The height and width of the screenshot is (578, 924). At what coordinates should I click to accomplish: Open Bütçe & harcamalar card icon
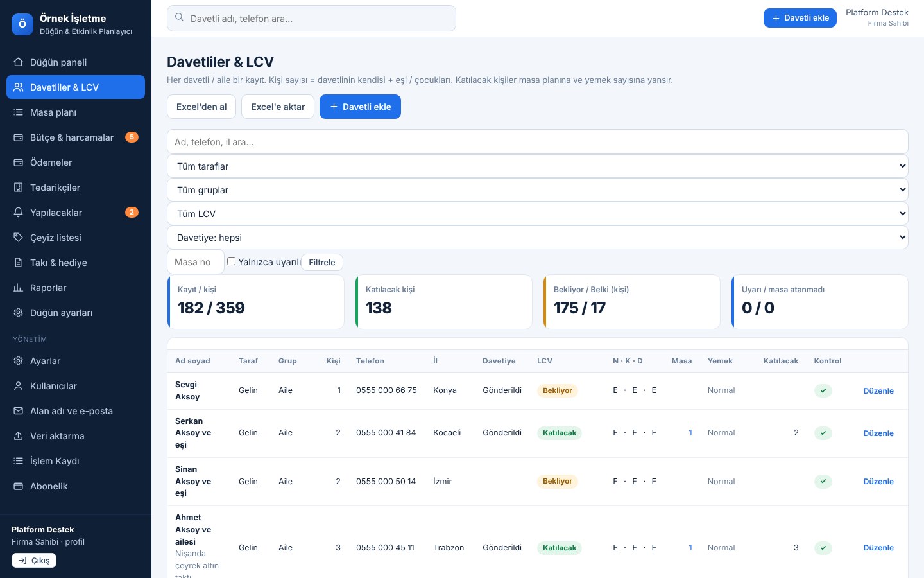tap(19, 137)
